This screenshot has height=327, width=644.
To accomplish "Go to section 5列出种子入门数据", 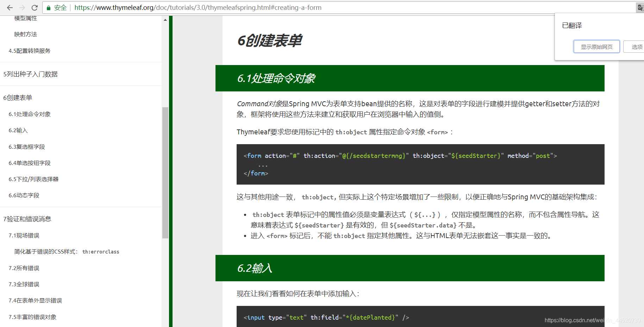I will tap(31, 74).
